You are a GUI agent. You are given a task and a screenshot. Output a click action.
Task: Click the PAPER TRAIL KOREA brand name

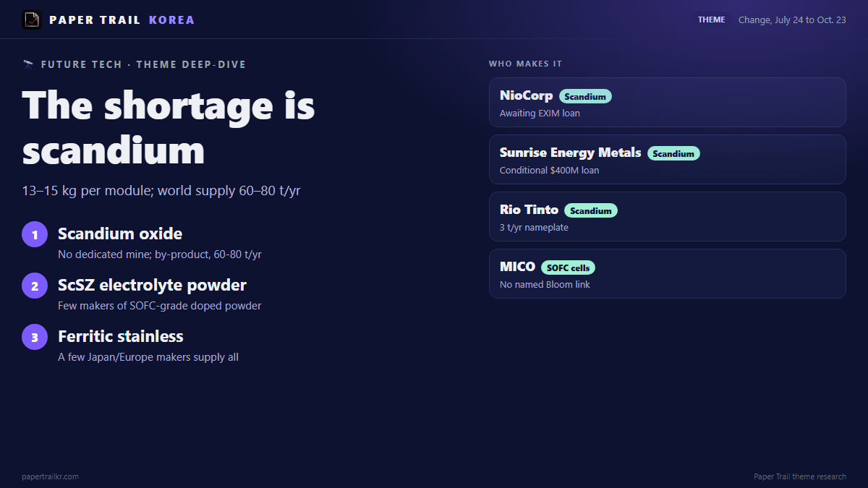coord(122,20)
